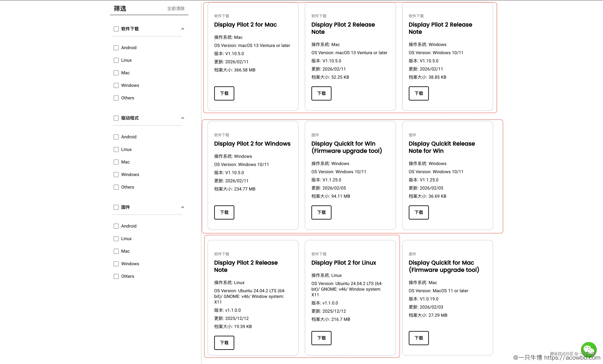Check the 驱动程式 category checkbox

[x=116, y=118]
